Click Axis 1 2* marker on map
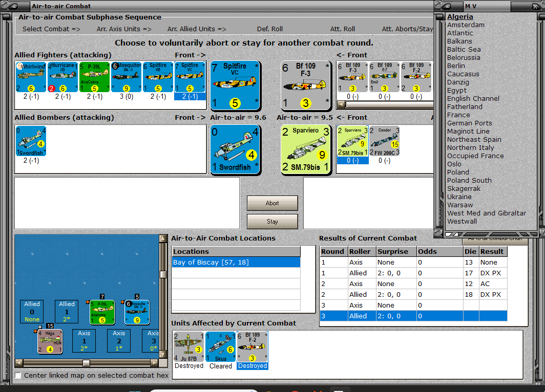 (84, 341)
